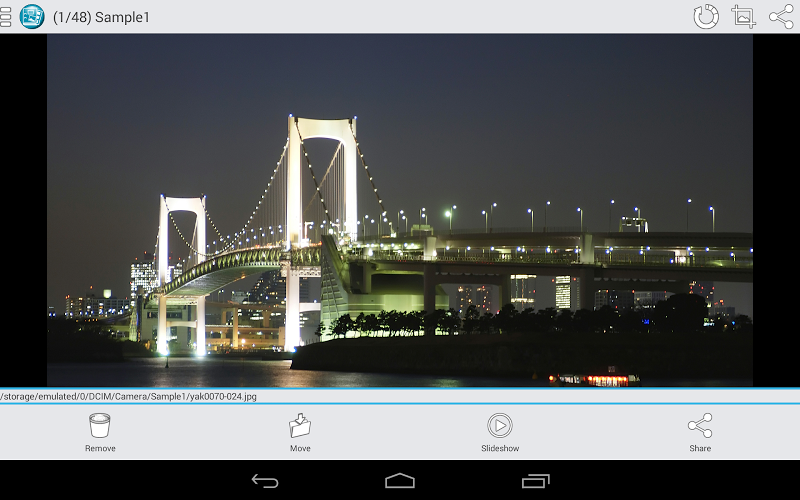Rotate the photo using the rotate icon
800x500 pixels.
[706, 16]
